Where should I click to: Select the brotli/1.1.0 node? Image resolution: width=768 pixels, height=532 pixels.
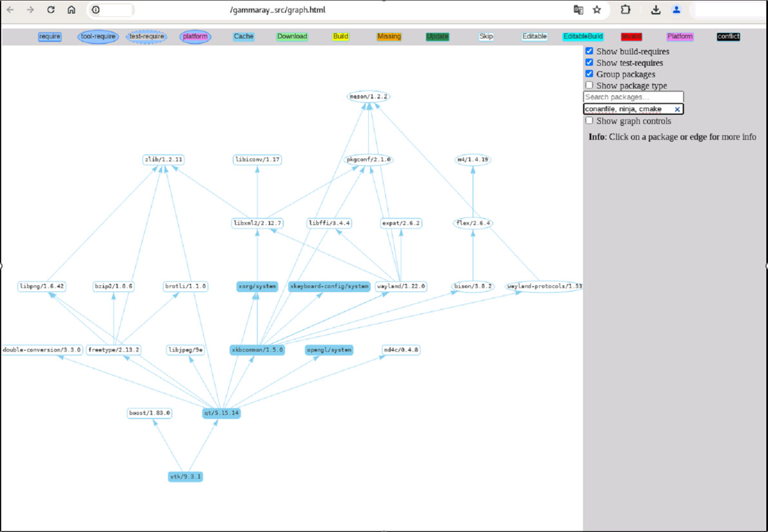(x=186, y=286)
